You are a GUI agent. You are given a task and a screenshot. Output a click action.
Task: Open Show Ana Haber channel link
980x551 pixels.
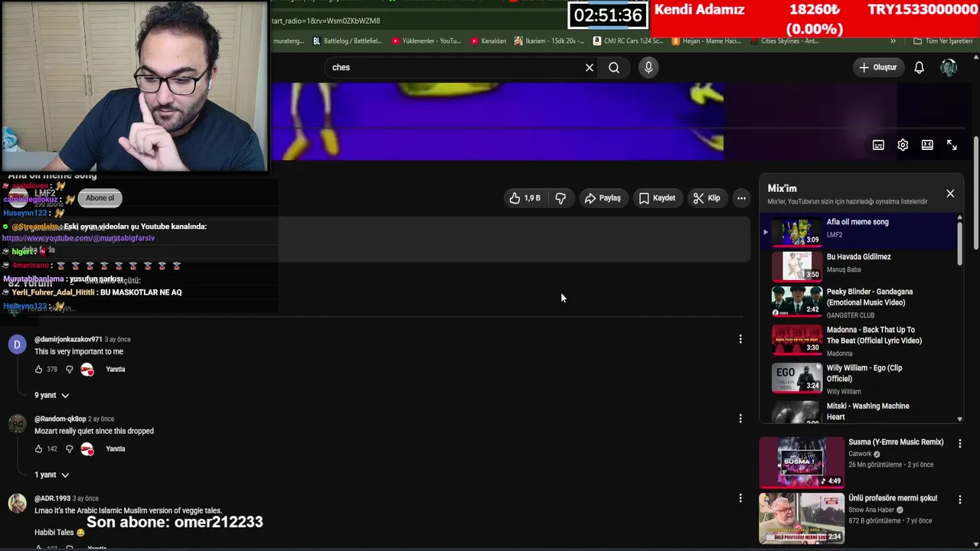(x=871, y=510)
